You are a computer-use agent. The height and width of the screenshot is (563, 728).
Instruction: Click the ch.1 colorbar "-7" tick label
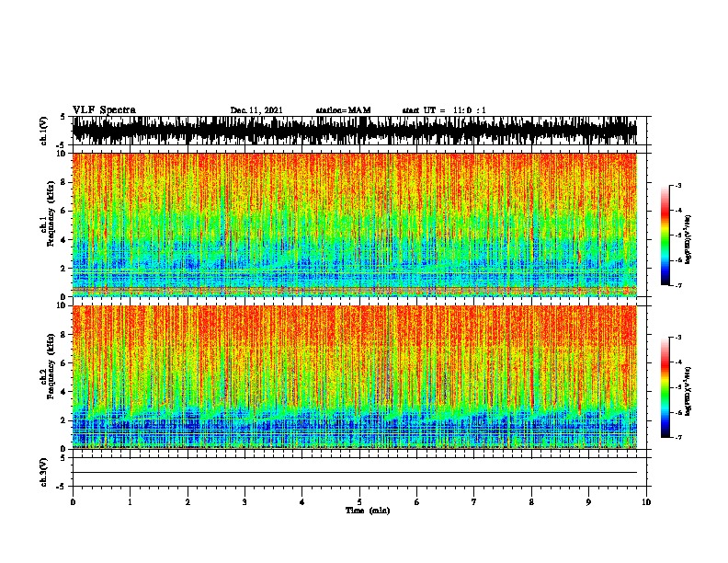[678, 285]
